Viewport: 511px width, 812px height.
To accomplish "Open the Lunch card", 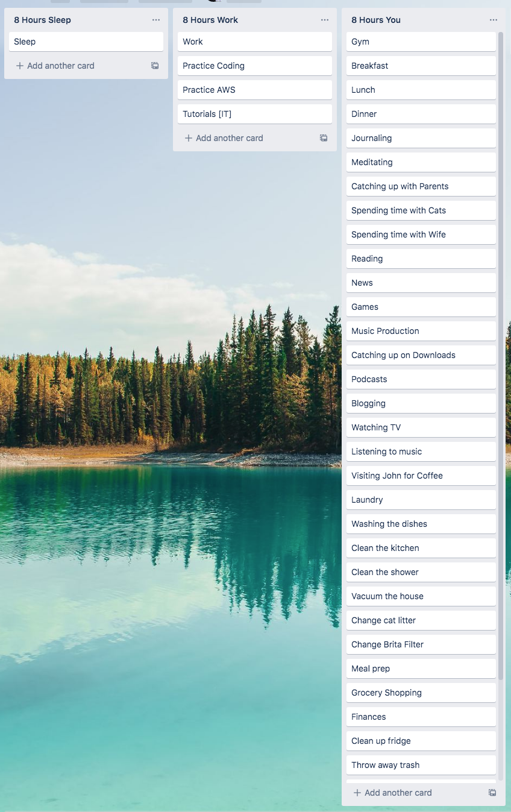I will 421,90.
